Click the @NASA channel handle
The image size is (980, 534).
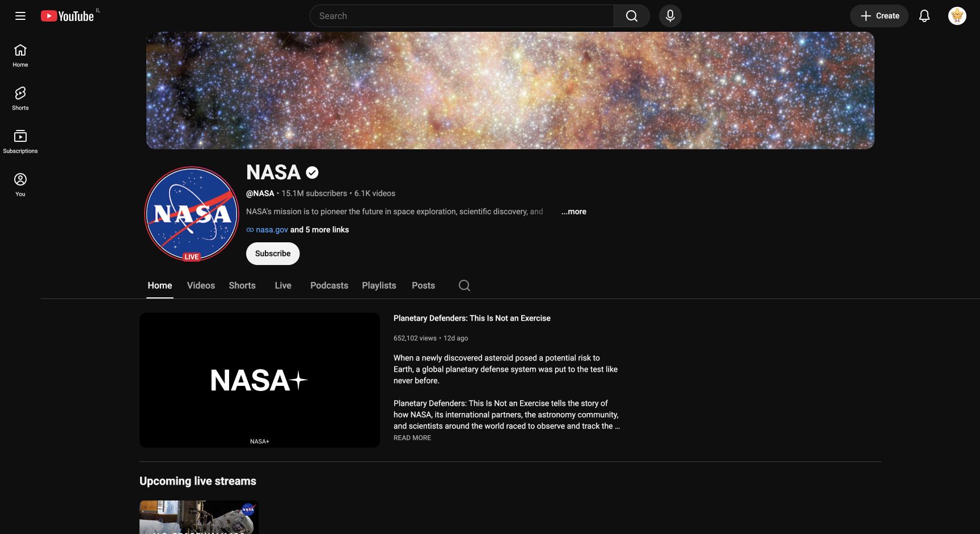[260, 194]
